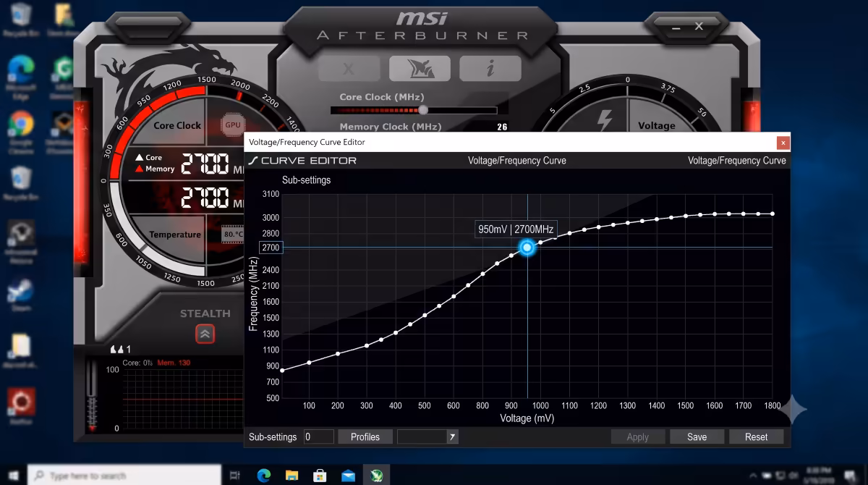The height and width of the screenshot is (485, 868).
Task: Click the lightning bolt icon on the voltage gauge
Action: pos(605,119)
